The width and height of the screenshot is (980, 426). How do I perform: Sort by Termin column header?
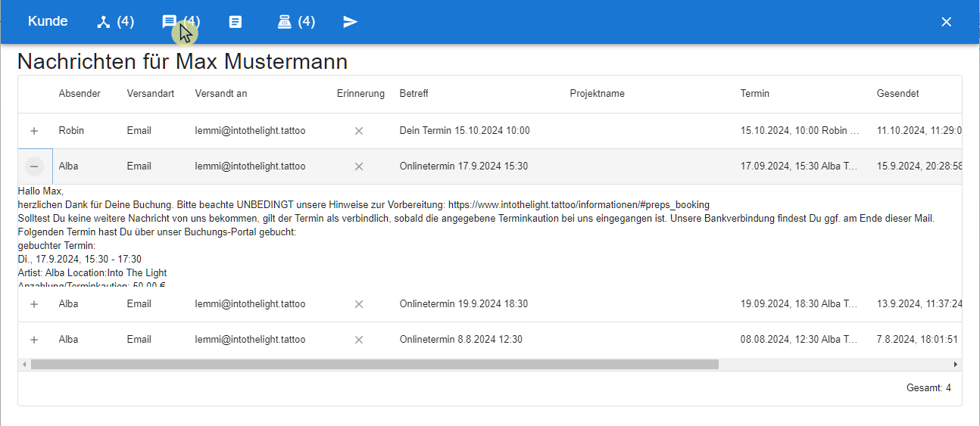coord(755,94)
